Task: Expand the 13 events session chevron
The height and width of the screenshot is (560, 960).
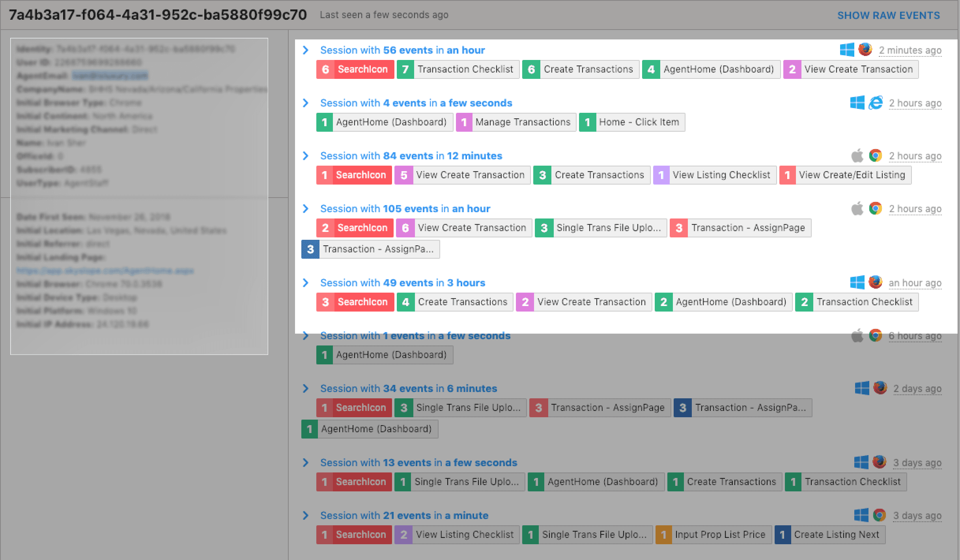Action: [305, 463]
